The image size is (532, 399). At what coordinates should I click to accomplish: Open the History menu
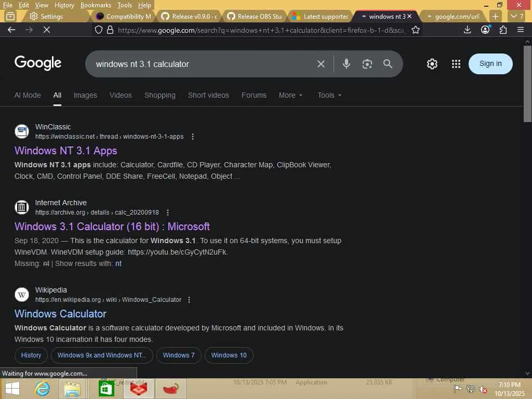pos(64,5)
